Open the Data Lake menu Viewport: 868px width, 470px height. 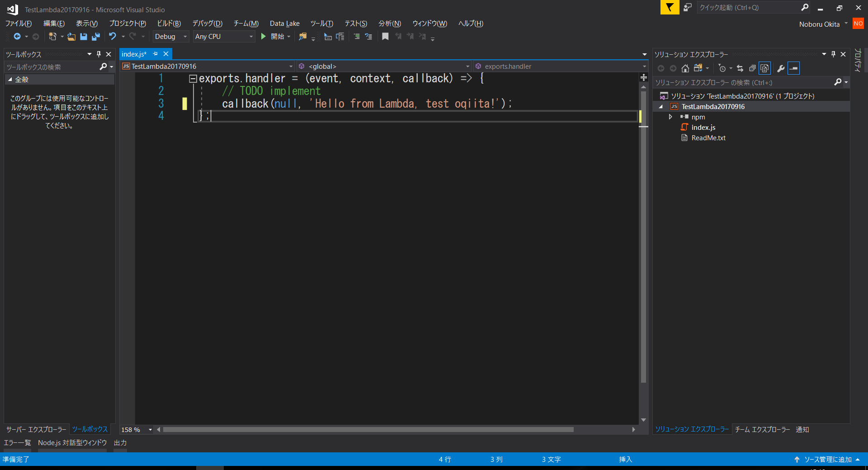click(x=285, y=24)
